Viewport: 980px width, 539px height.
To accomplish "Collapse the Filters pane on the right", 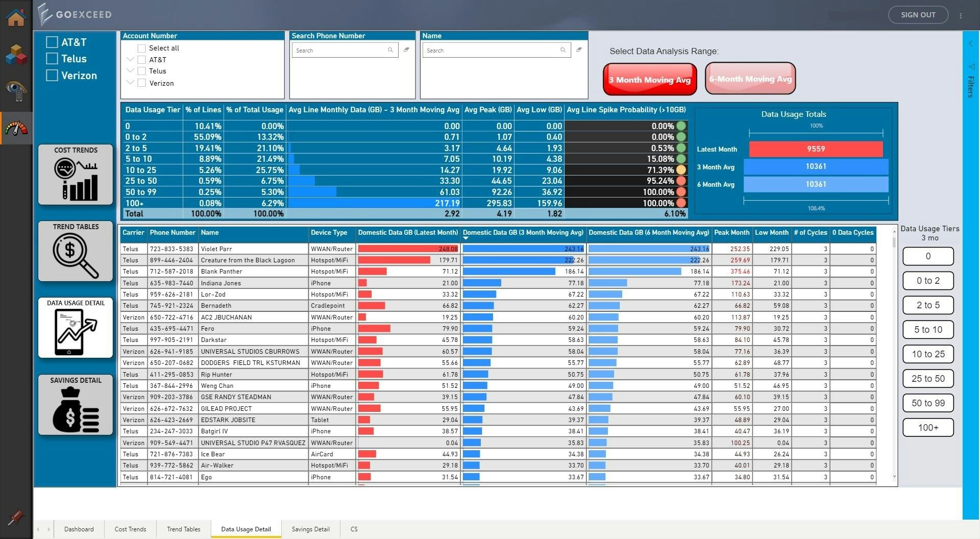I will pos(970,43).
